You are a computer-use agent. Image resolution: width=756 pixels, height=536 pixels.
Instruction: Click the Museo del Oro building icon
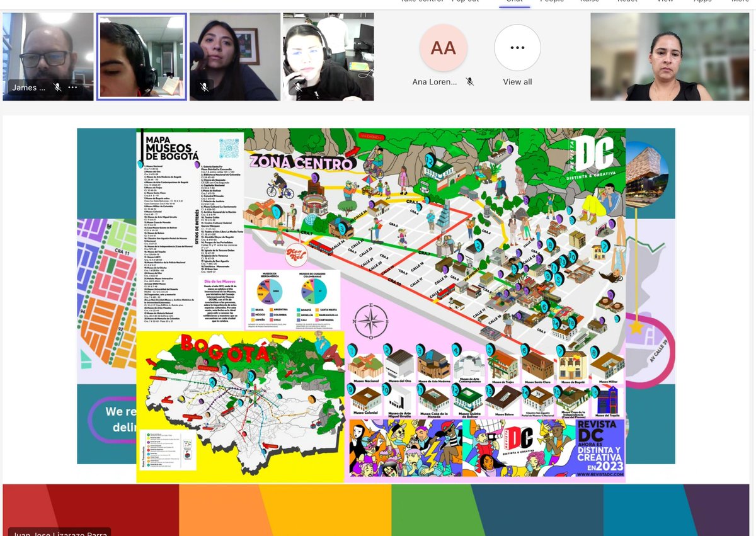(x=399, y=364)
